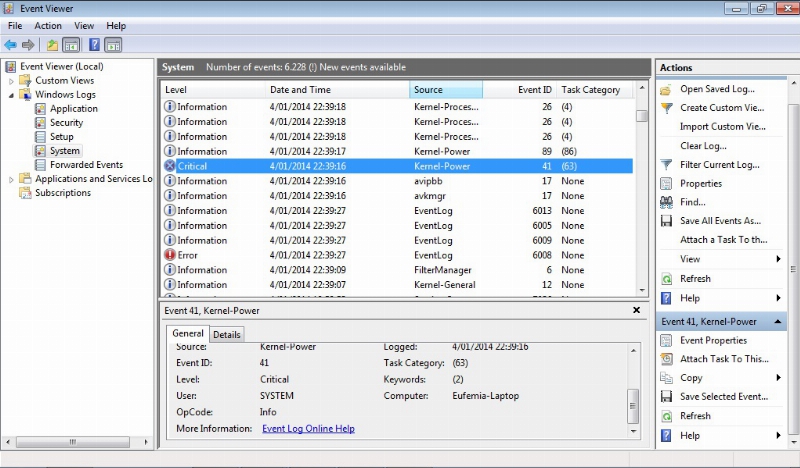800x468 pixels.
Task: Click Attach a Task To this Log action
Action: coord(723,240)
